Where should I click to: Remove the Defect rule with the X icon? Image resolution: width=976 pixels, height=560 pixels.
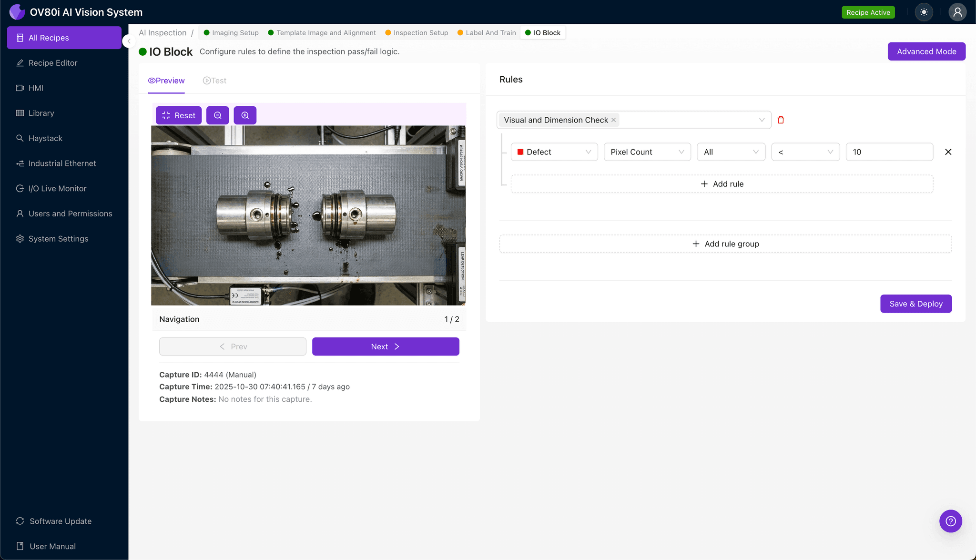click(948, 152)
